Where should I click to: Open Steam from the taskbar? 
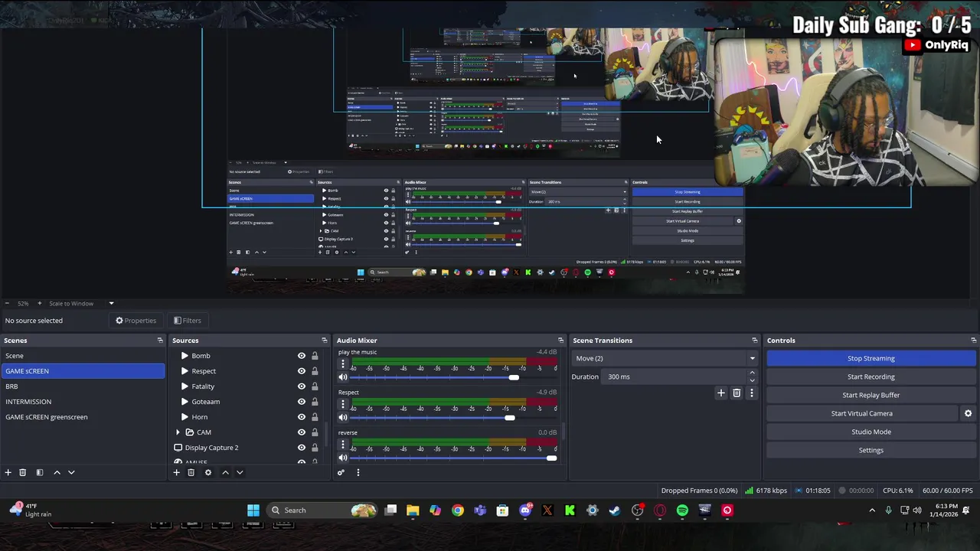pyautogui.click(x=615, y=510)
